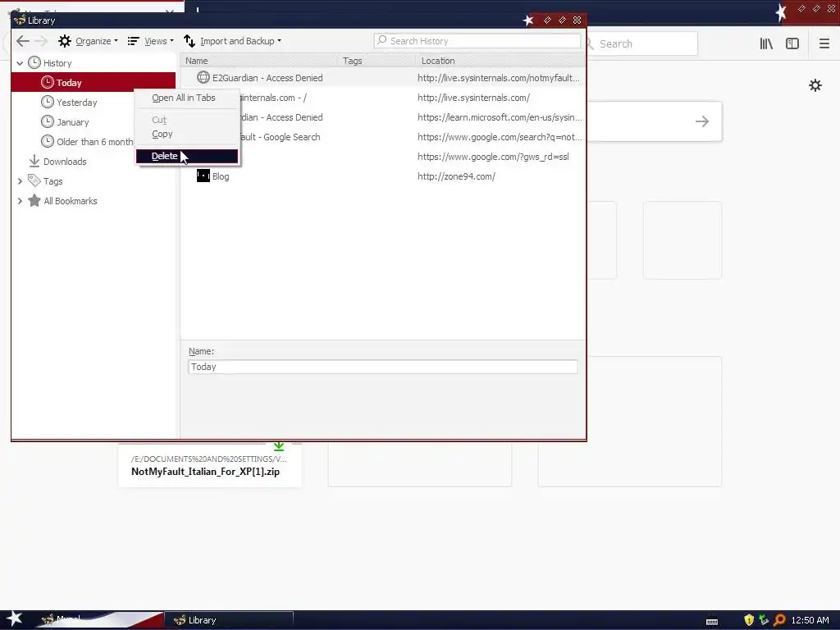The width and height of the screenshot is (840, 630).
Task: Select the google.com/search location row
Action: pos(500,137)
